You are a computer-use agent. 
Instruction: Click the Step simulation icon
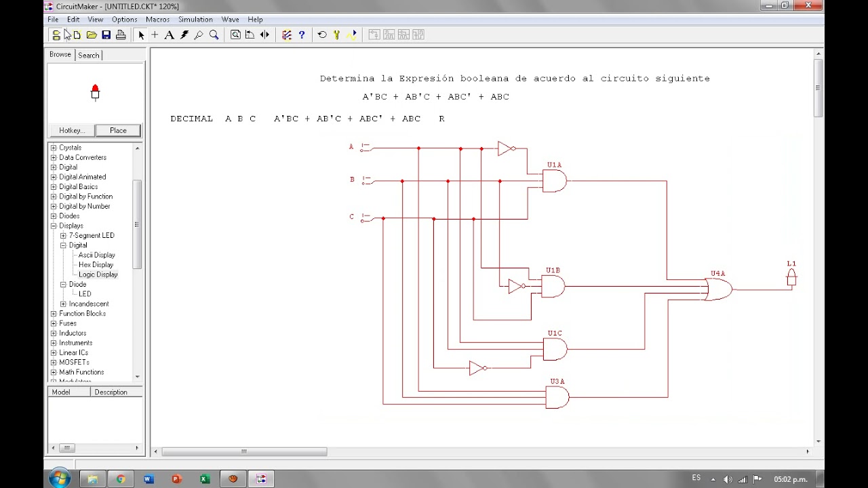337,35
